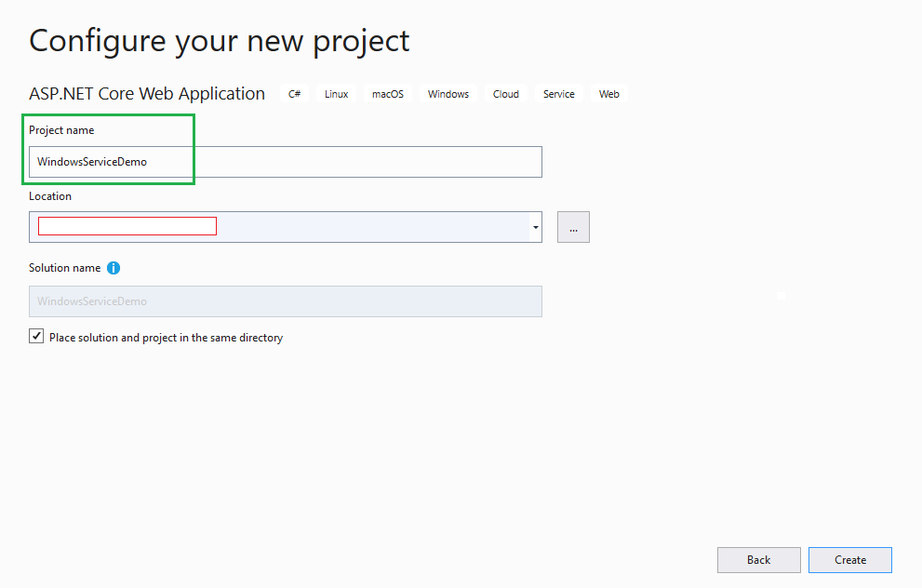
Task: Open the Location browse ellipsis button
Action: (573, 227)
